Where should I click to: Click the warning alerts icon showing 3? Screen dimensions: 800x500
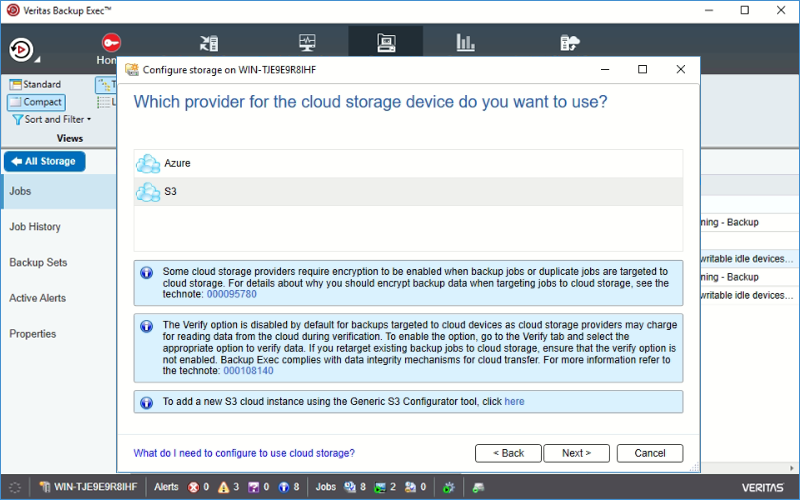tap(223, 487)
